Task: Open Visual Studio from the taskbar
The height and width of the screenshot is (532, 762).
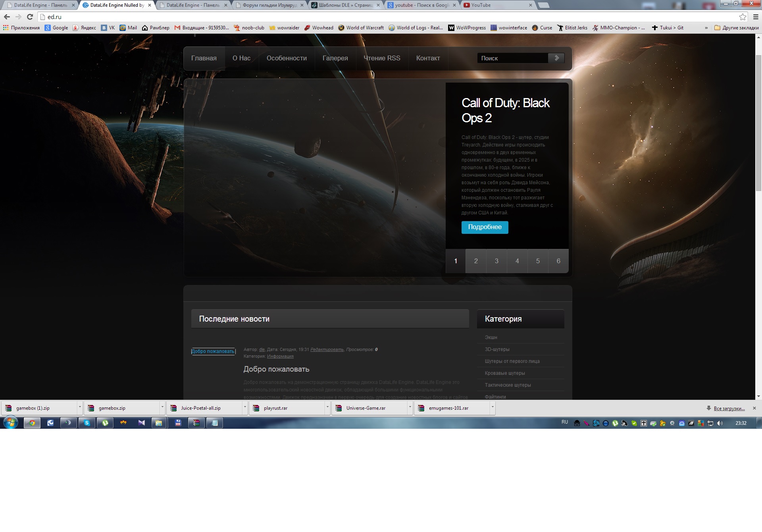Action: [142, 423]
